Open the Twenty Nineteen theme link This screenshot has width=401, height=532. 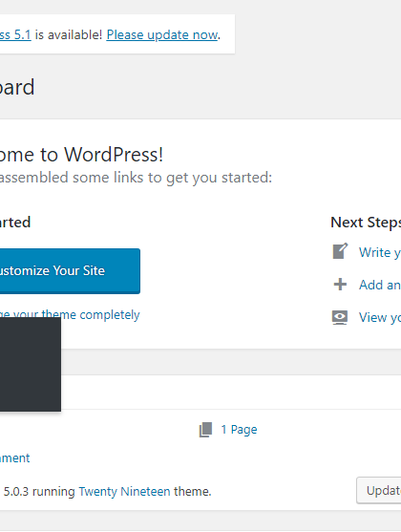tap(124, 491)
